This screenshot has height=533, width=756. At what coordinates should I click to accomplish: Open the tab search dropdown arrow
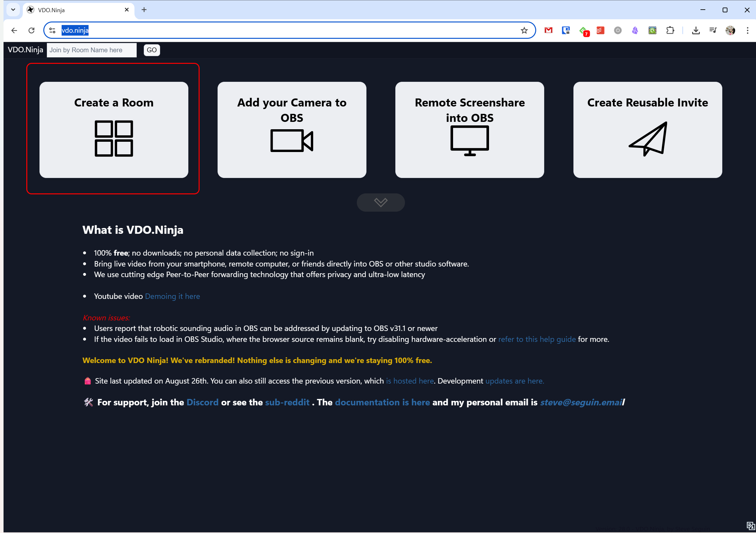point(13,10)
